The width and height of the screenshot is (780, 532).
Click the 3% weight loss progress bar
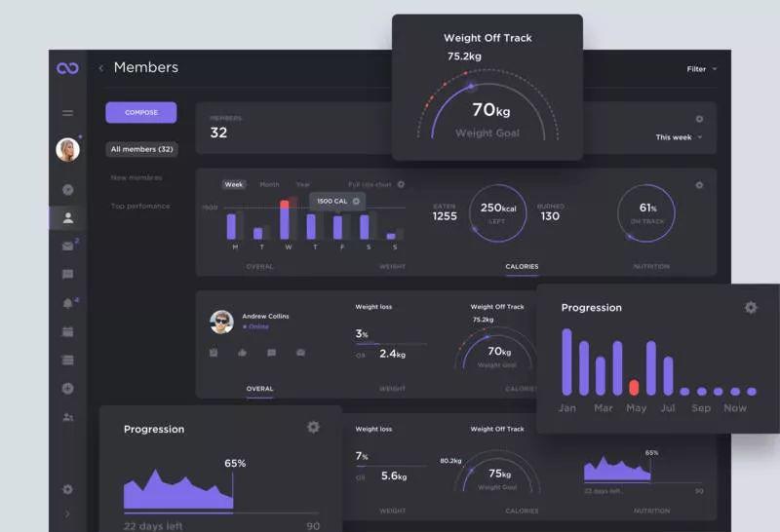392,344
